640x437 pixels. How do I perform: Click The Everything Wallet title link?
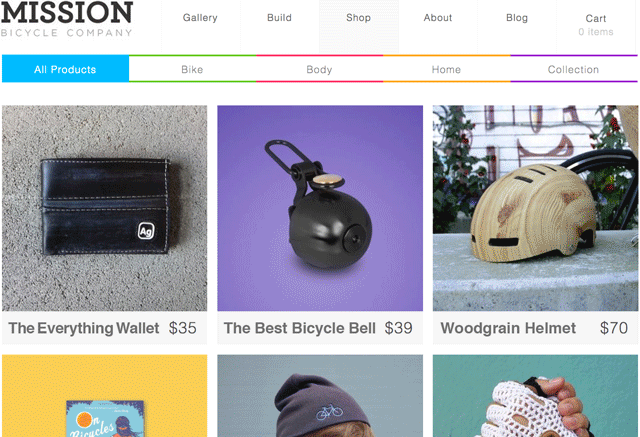click(x=84, y=328)
